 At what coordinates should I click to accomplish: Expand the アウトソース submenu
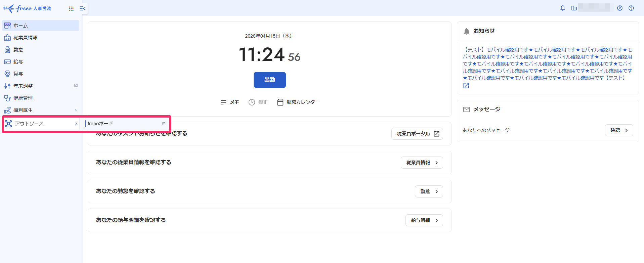pos(41,124)
